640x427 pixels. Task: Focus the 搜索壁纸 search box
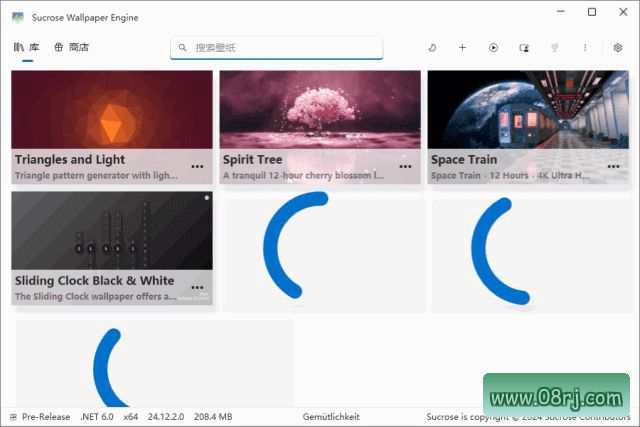277,47
